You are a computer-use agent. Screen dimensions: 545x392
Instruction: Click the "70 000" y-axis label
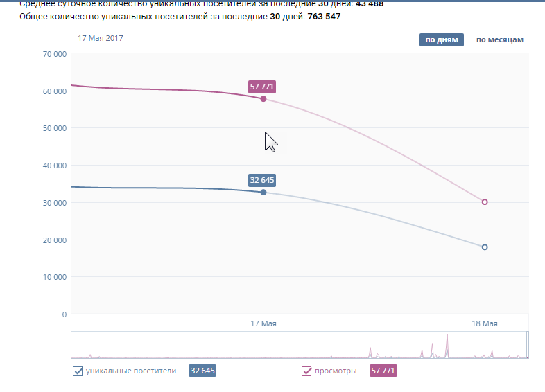(55, 54)
